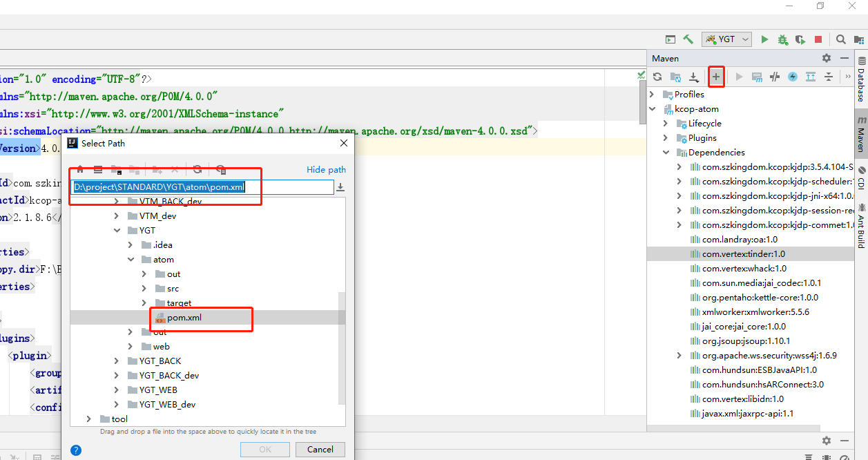Open the Ant Build side tab
The image size is (868, 460).
pos(861,227)
